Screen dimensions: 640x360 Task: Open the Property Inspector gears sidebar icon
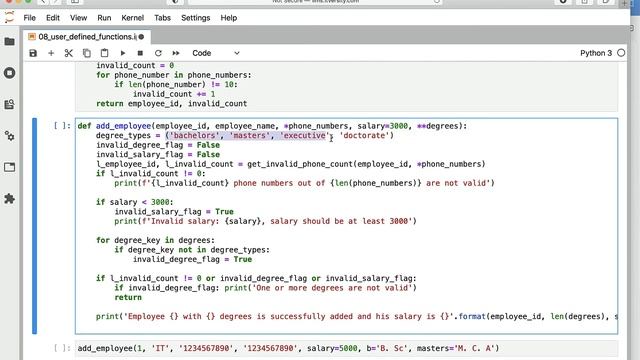coord(9,136)
